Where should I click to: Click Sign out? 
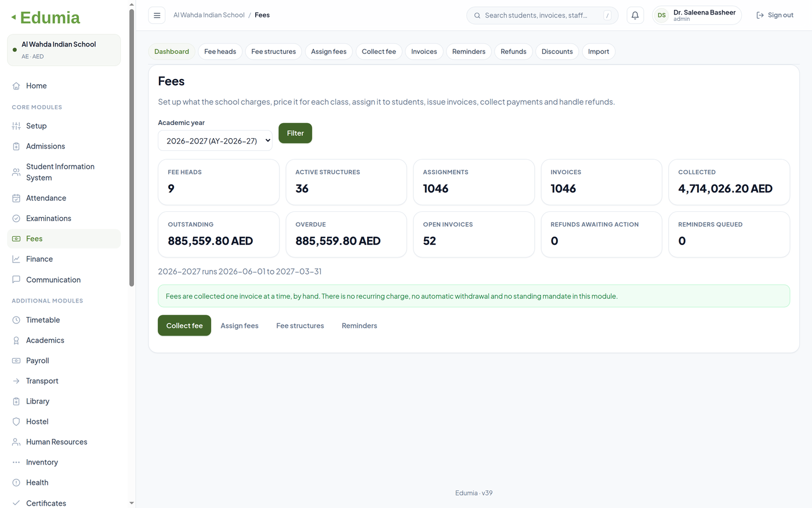[x=775, y=16]
